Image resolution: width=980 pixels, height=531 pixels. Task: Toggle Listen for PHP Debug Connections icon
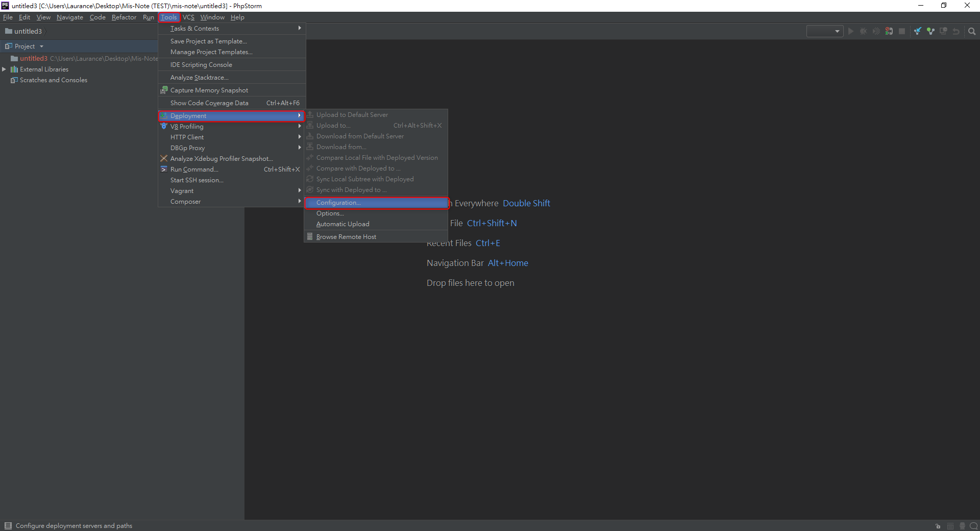[889, 31]
